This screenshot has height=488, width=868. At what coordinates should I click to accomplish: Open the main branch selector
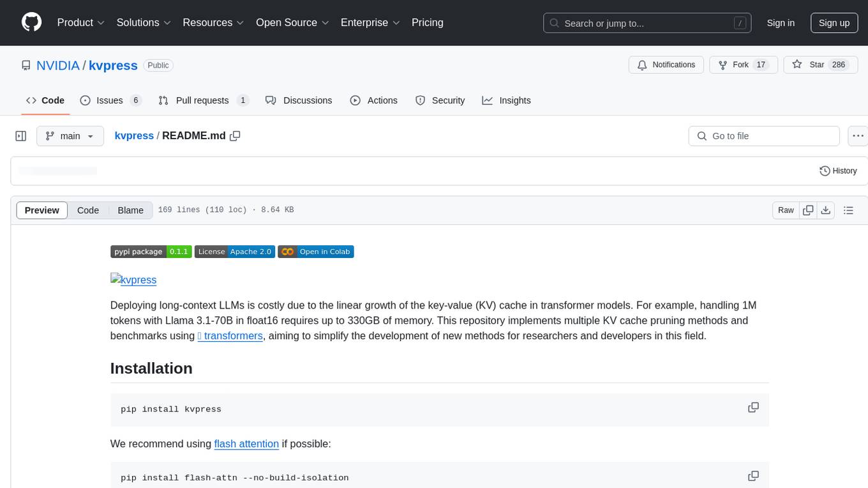pos(70,136)
